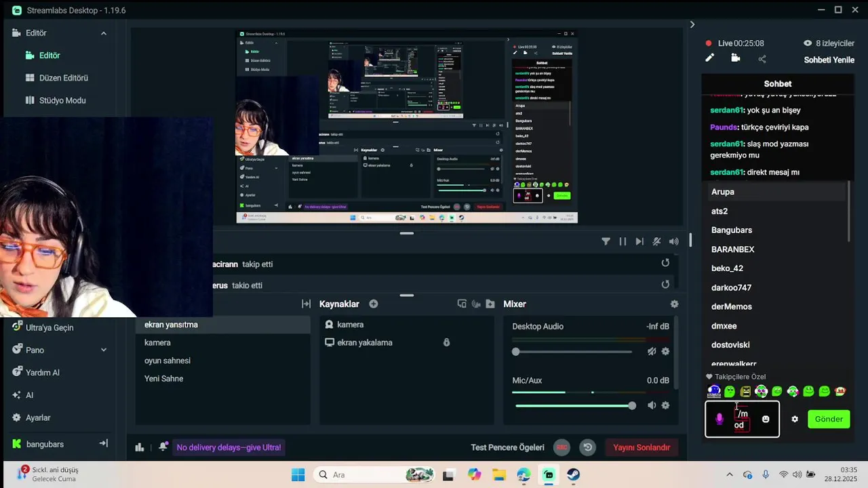The width and height of the screenshot is (868, 488).
Task: Click Test Pencere Ögeleri button
Action: coord(508,447)
